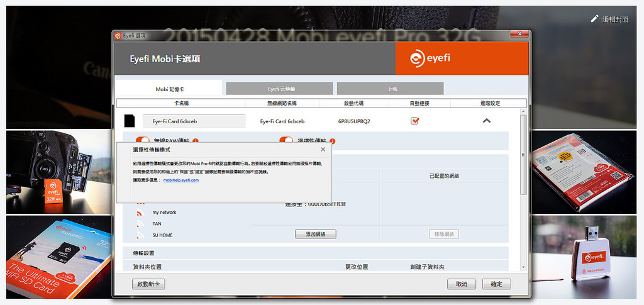Switch to the Eyefi 云傳輸 tab
This screenshot has height=305, width=644.
(279, 89)
